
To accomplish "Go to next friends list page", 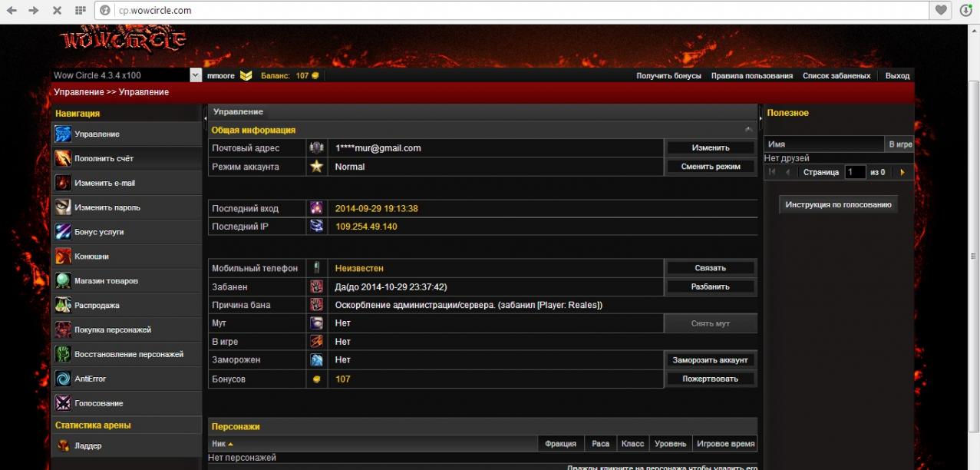I will tap(902, 173).
